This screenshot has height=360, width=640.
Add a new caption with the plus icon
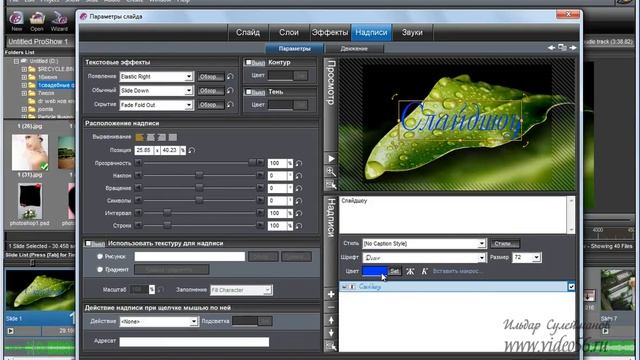(x=331, y=294)
